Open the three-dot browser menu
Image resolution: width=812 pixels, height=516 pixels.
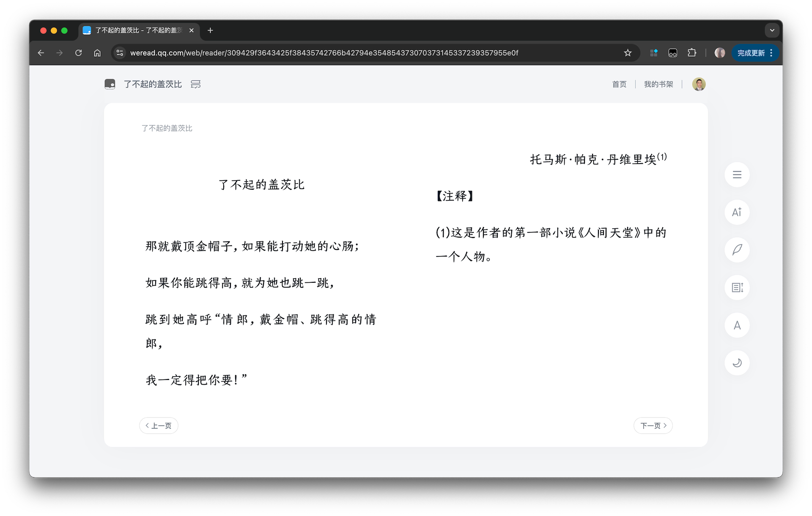point(771,52)
